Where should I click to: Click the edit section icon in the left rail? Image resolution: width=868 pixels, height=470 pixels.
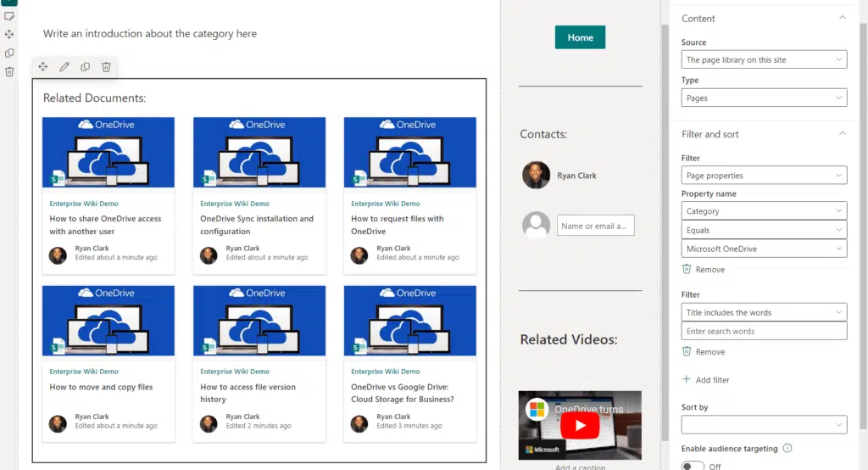coord(9,16)
